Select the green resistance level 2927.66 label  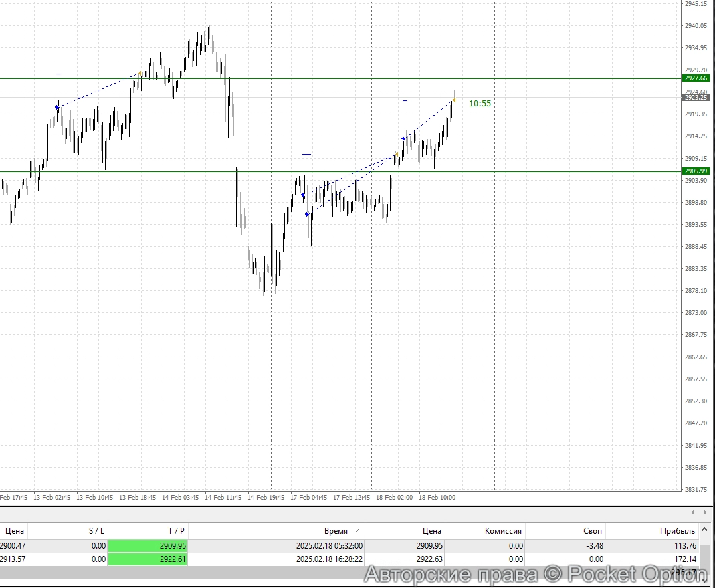pyautogui.click(x=696, y=78)
